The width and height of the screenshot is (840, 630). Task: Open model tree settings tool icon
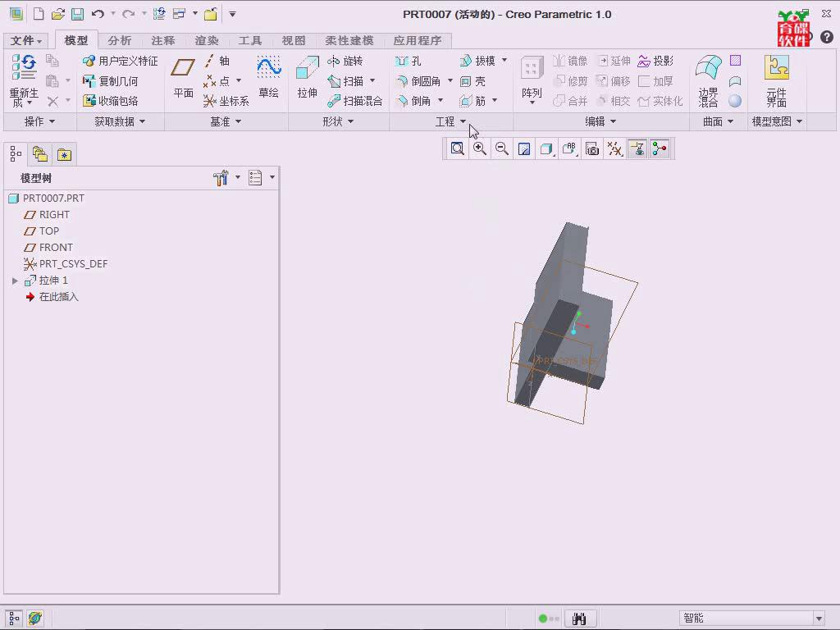tap(221, 178)
